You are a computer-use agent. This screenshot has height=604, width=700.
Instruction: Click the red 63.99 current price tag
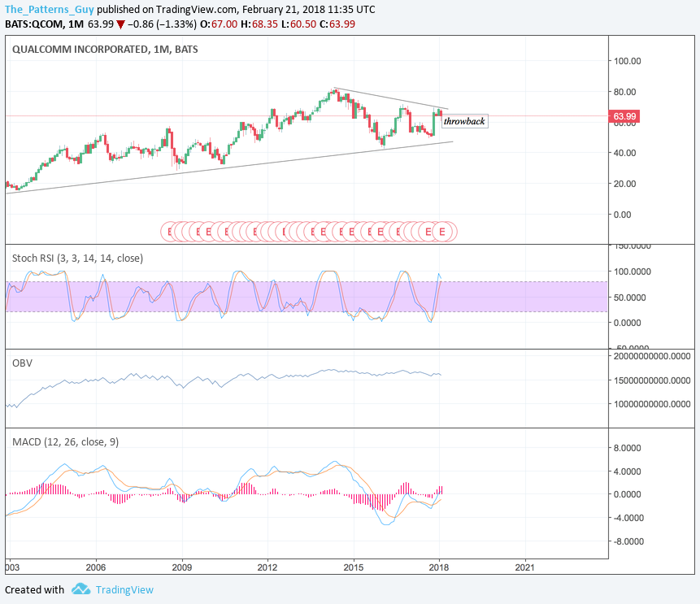click(x=624, y=116)
